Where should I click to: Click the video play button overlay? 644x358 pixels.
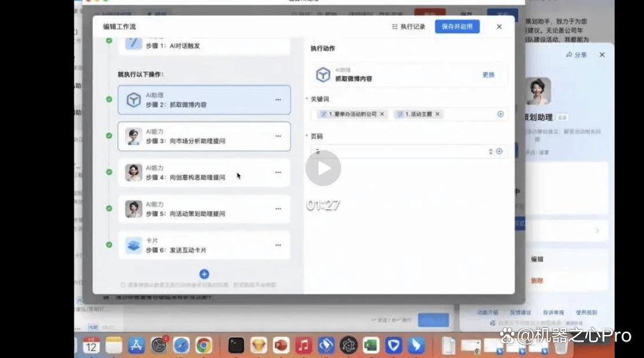[x=323, y=168]
